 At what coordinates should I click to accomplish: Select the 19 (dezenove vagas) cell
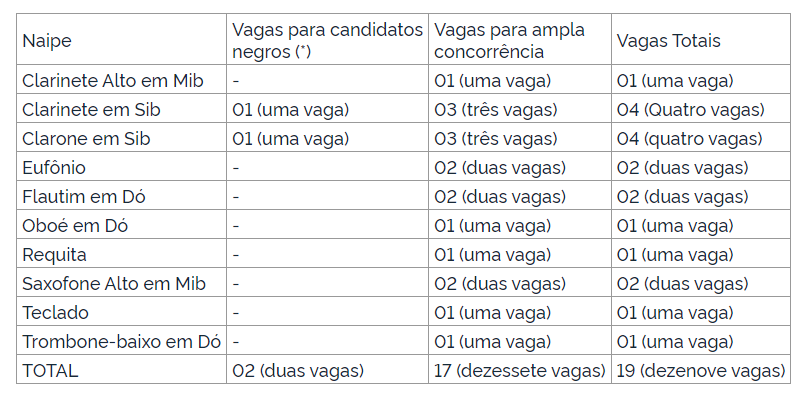[x=701, y=369]
